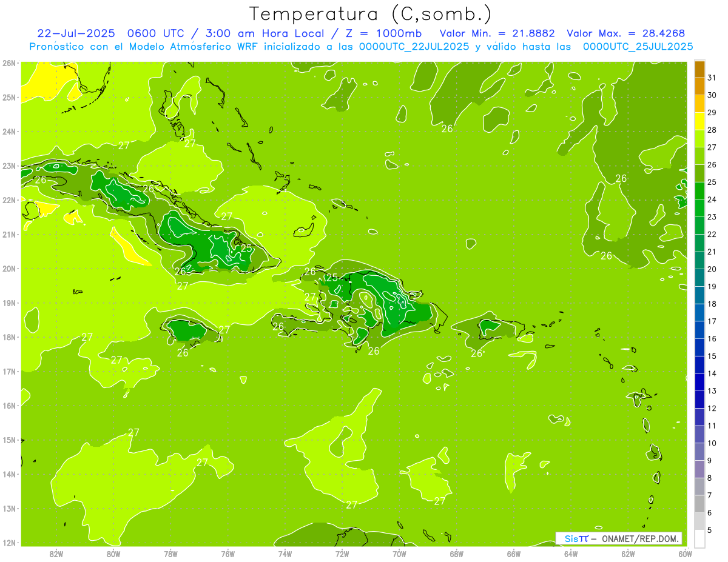Click the 82W longitude axis label
This screenshot has height=562, width=728.
coord(56,554)
